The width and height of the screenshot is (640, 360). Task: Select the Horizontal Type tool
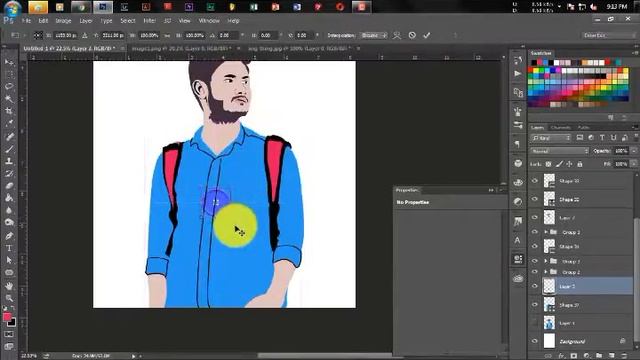coord(9,248)
